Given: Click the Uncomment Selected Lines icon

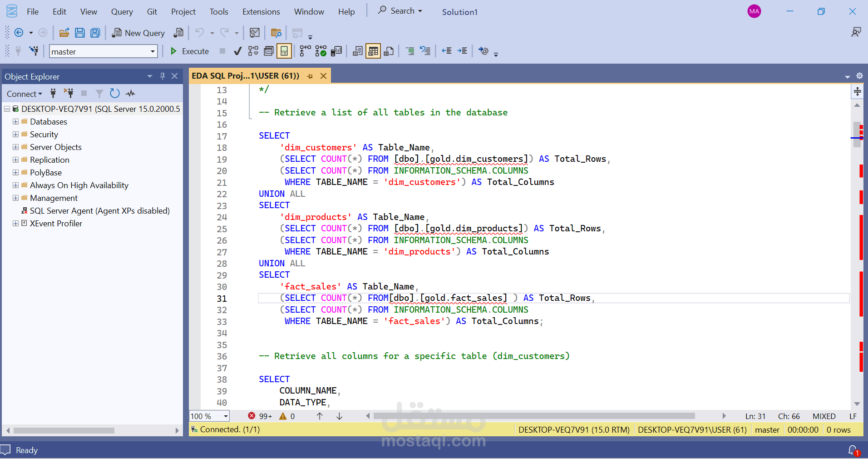Looking at the screenshot, I should 425,51.
